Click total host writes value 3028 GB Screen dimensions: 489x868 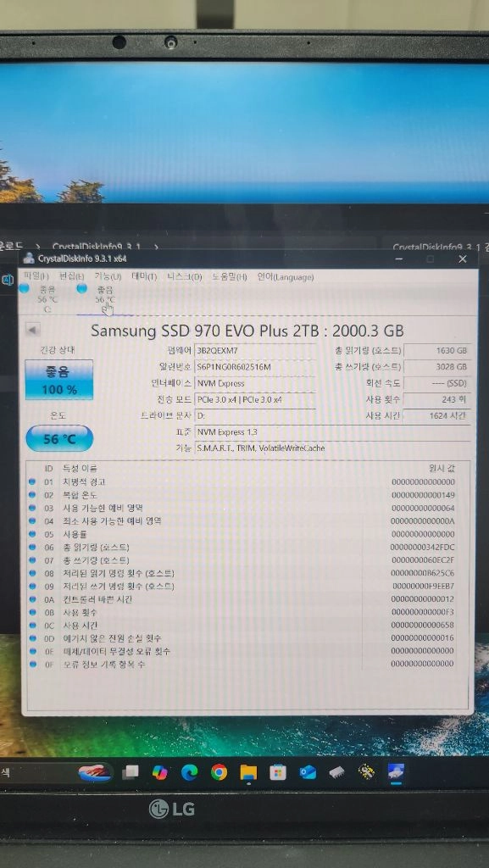point(437,366)
